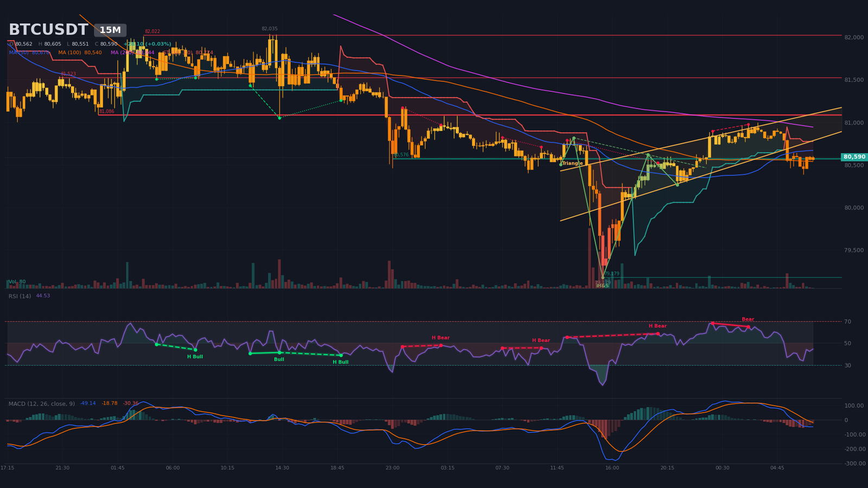Select the MACD histogram value -30.36

pos(131,403)
